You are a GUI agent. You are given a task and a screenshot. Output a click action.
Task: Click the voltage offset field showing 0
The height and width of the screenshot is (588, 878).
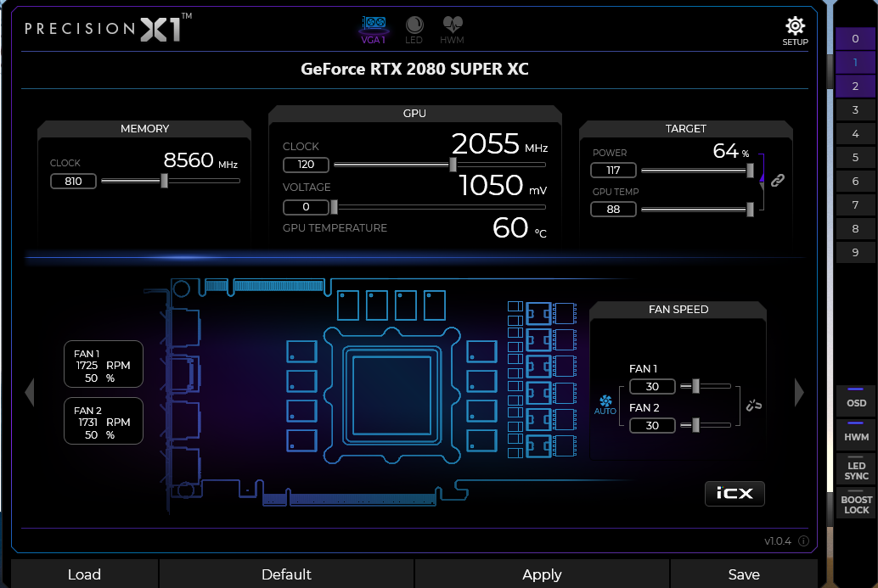point(306,207)
